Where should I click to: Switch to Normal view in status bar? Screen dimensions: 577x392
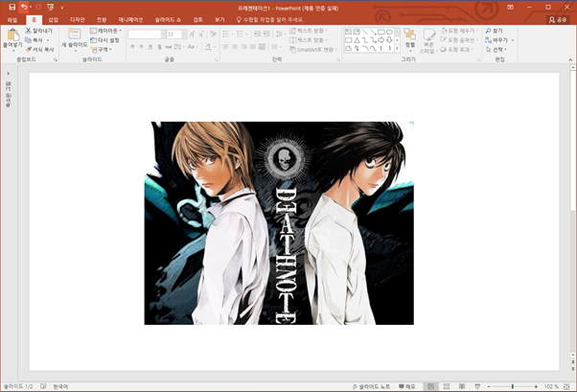[430, 386]
